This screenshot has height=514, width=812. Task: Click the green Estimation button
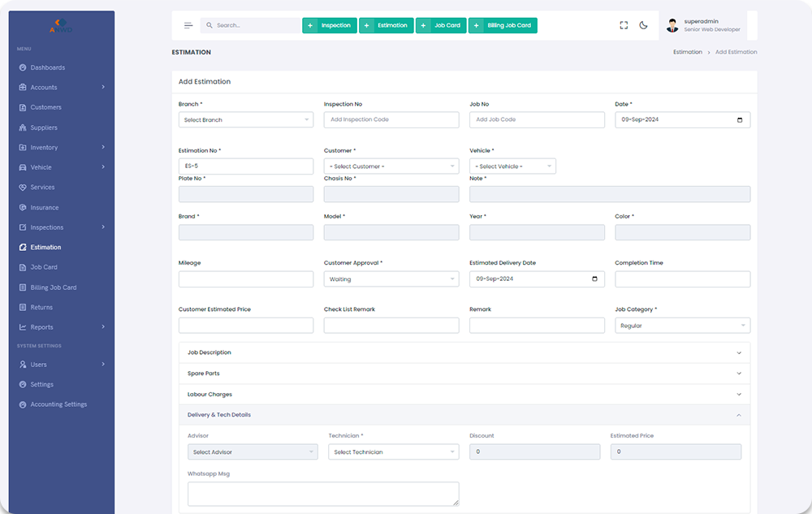click(387, 25)
